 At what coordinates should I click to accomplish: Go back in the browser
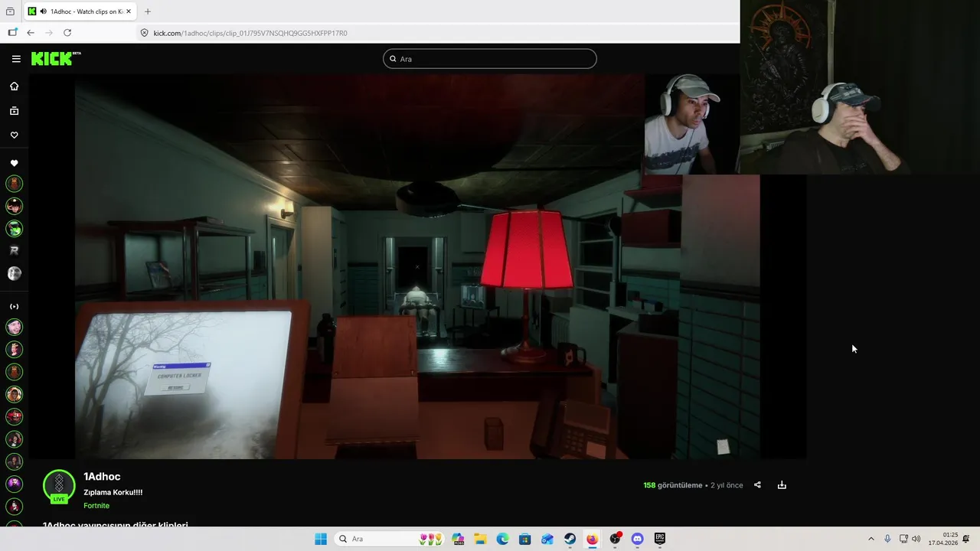(x=31, y=33)
